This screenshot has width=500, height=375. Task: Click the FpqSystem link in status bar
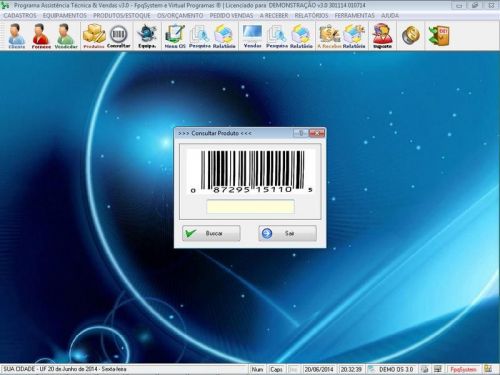pyautogui.click(x=463, y=369)
